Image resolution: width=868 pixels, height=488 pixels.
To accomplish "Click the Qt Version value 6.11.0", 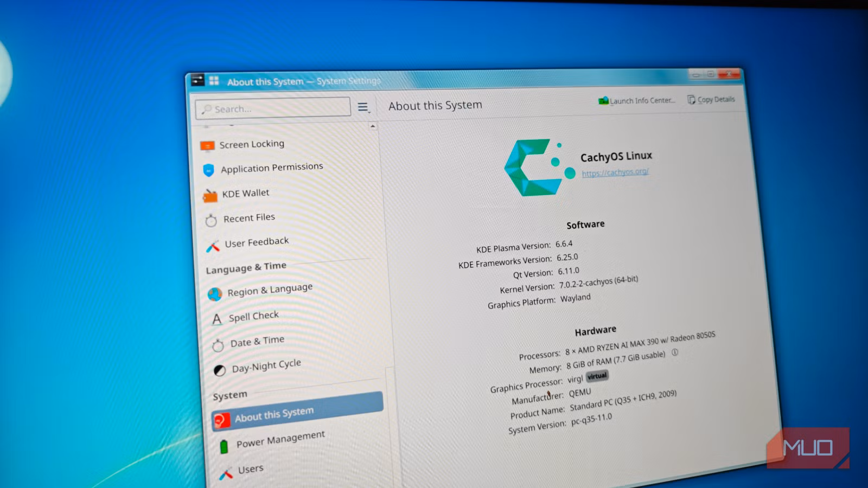I will (x=569, y=271).
